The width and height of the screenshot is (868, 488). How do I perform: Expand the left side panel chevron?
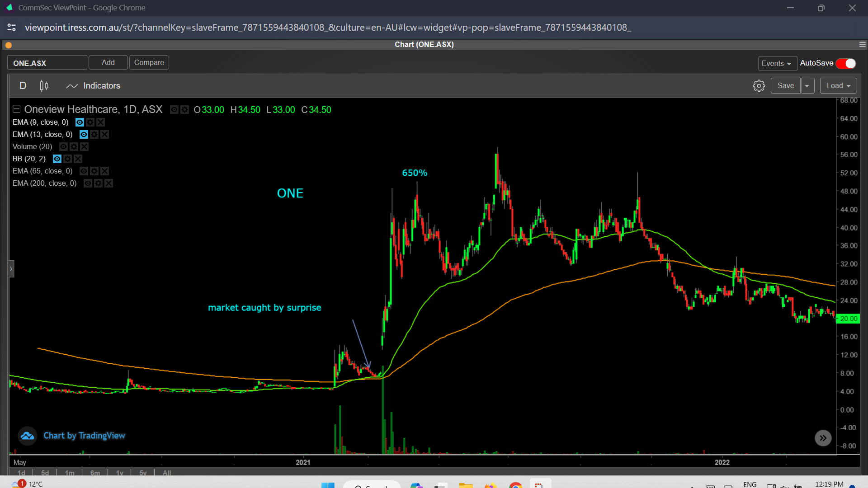point(11,269)
